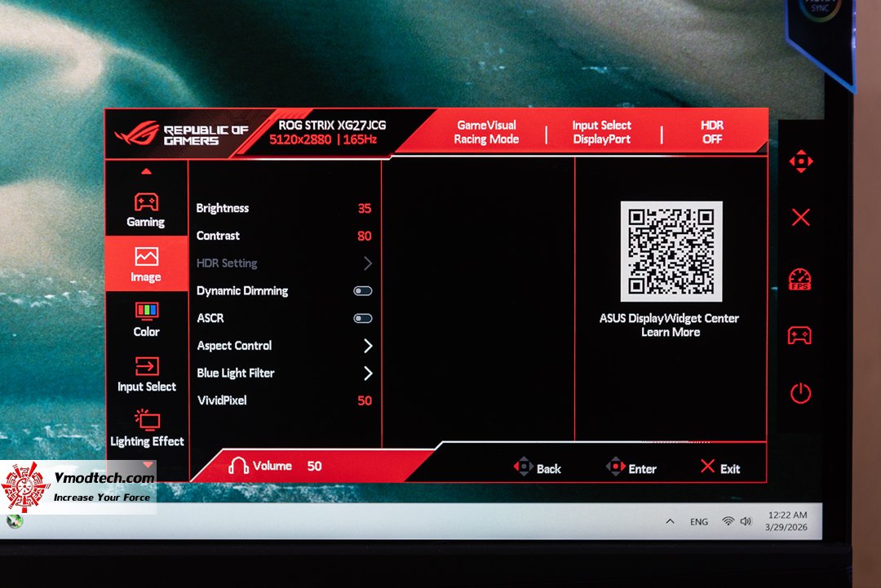Screen dimensions: 881x588
Task: Select the Brightness row label
Action: [223, 208]
